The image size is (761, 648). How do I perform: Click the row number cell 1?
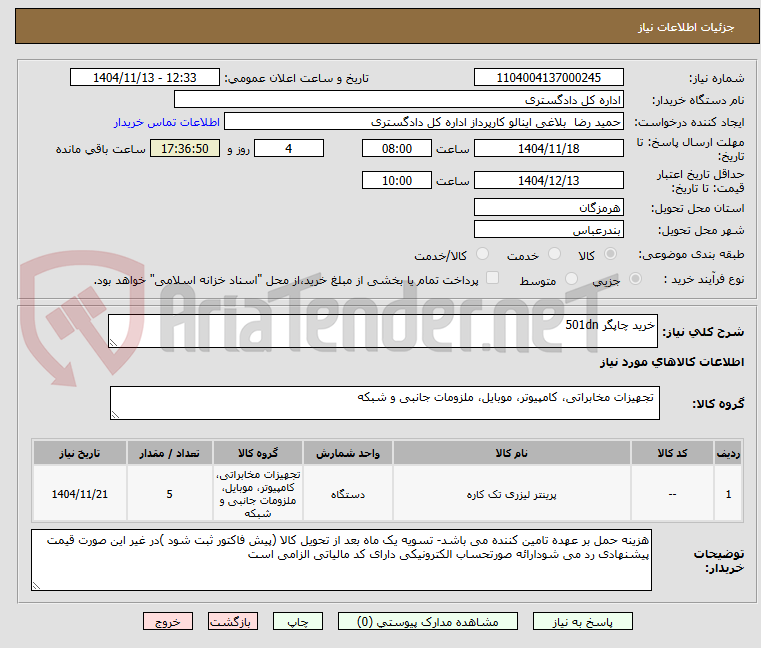coord(728,494)
